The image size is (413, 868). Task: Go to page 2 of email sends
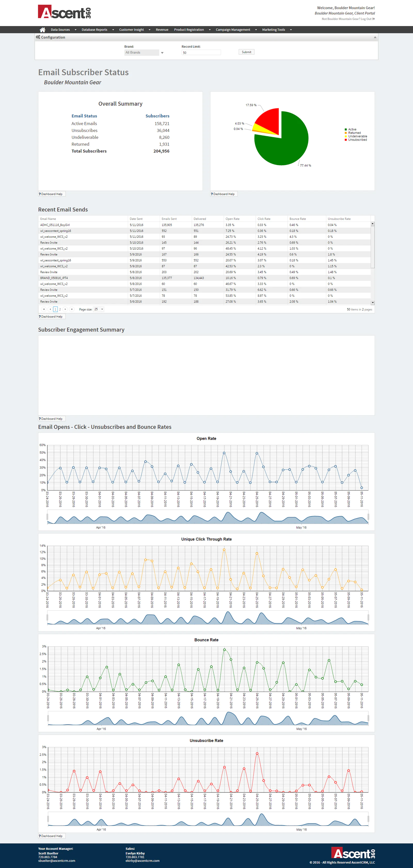[x=60, y=309]
